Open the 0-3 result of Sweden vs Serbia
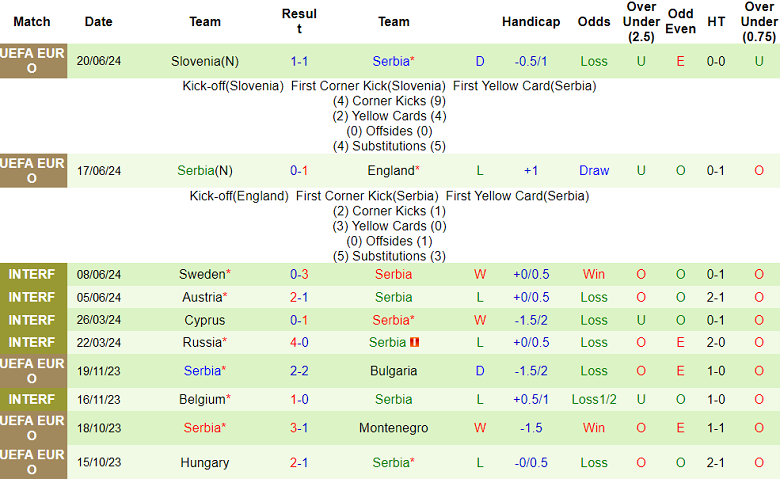 pyautogui.click(x=299, y=274)
